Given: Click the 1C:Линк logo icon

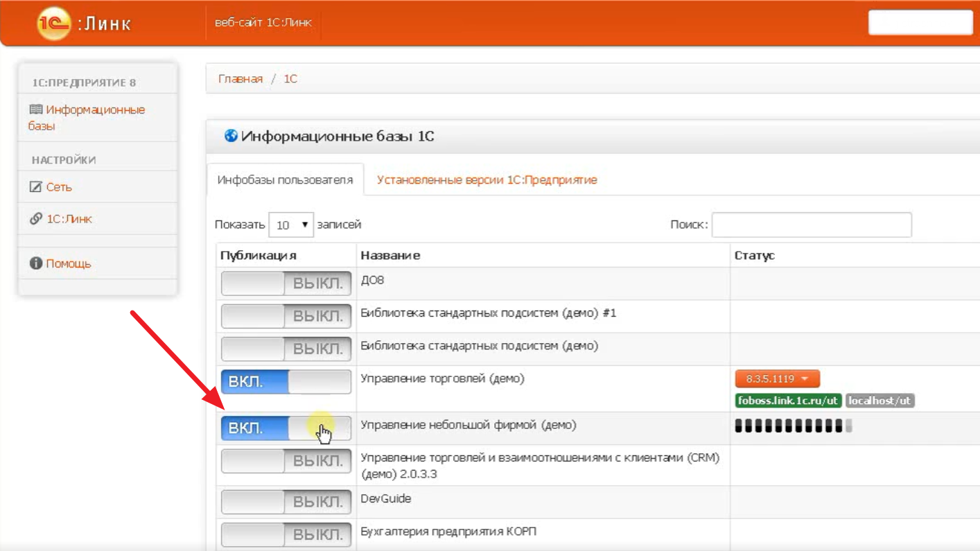Looking at the screenshot, I should tap(53, 24).
